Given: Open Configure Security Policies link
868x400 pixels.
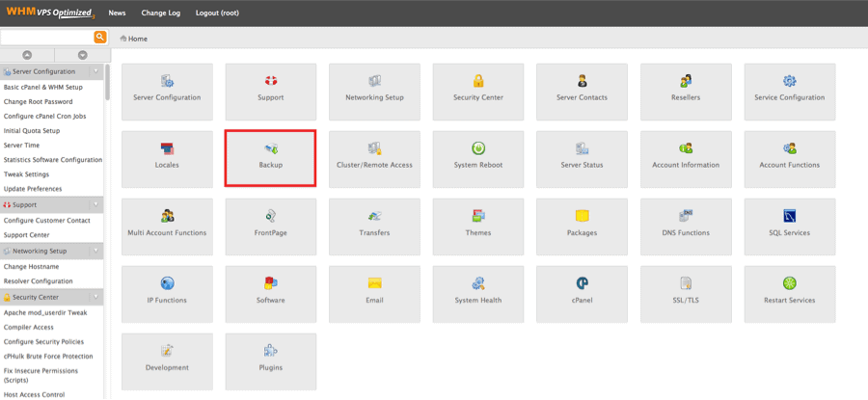Looking at the screenshot, I should [x=43, y=341].
